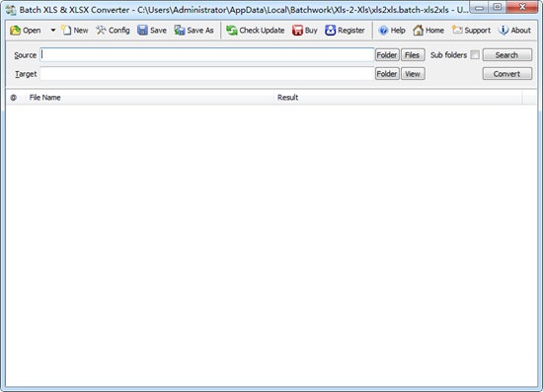
Task: Expand the Open dropdown arrow
Action: [53, 31]
